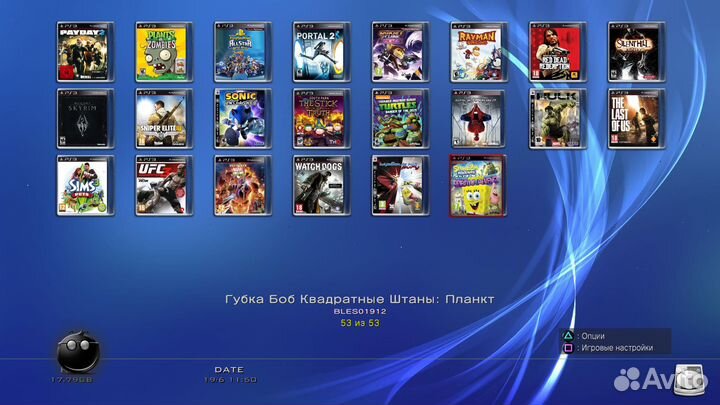Screen dimensions: 720x405
Task: Choose the Marvel vs Capcom cover
Action: [243, 186]
